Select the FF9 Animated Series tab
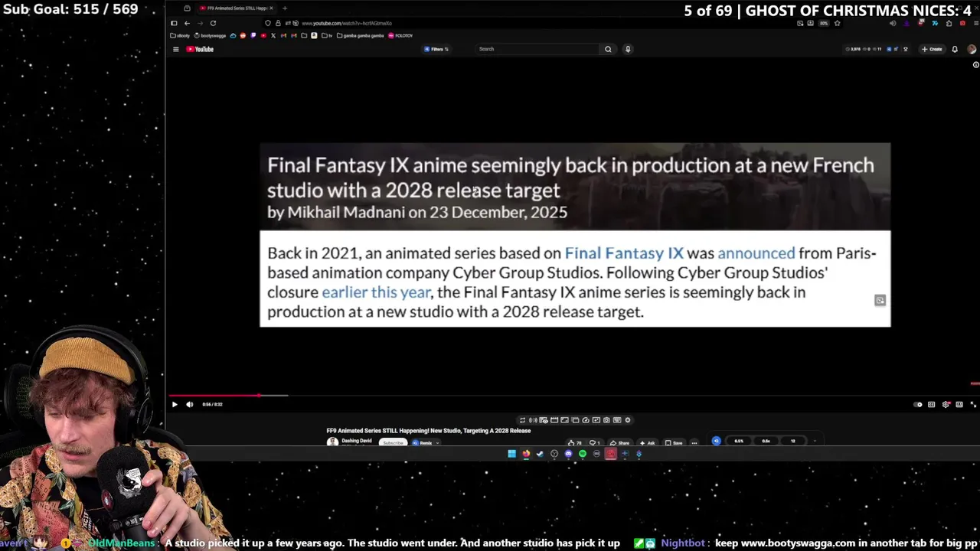The image size is (980, 551). point(234,8)
